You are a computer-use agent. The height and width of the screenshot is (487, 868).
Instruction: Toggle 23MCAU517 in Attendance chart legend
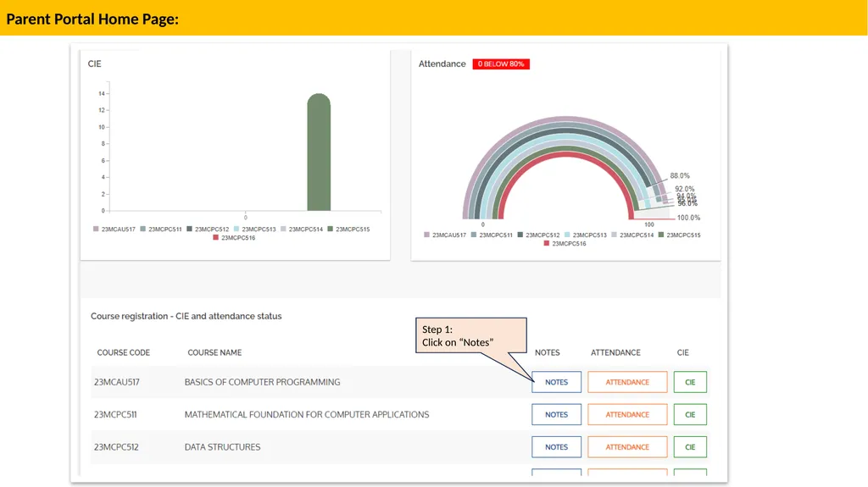[445, 235]
